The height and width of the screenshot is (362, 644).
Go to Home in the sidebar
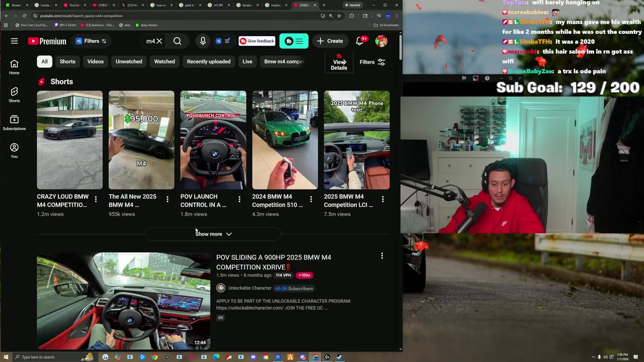click(14, 67)
